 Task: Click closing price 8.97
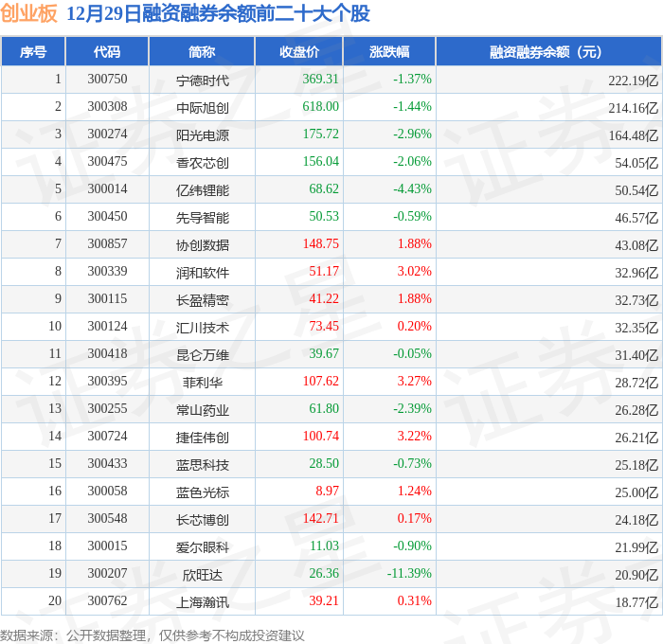328,492
